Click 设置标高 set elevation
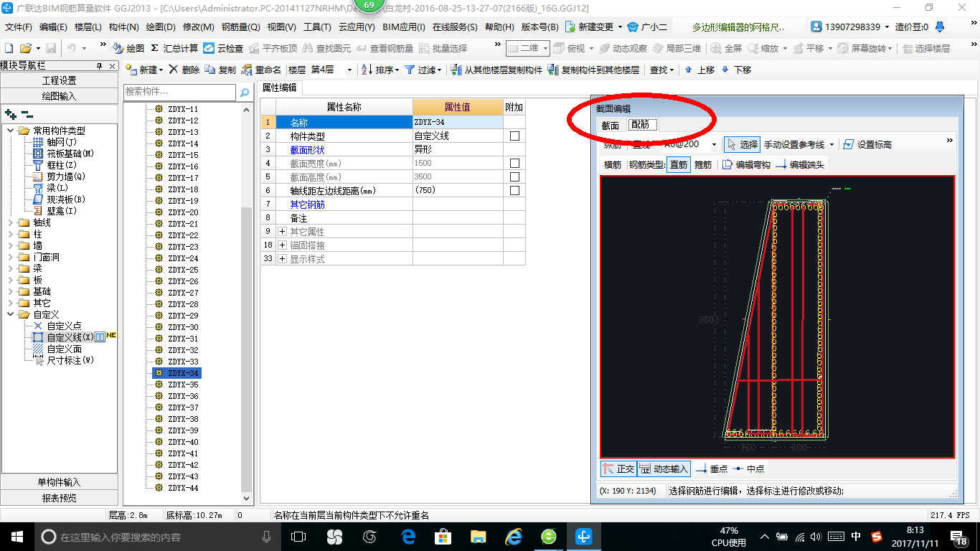 point(867,144)
